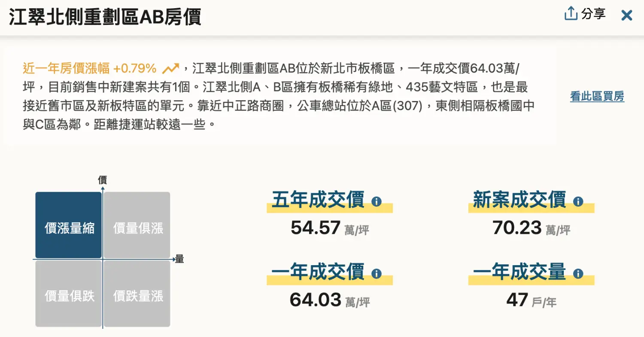
Task: Close the price panel with the X
Action: 627,15
